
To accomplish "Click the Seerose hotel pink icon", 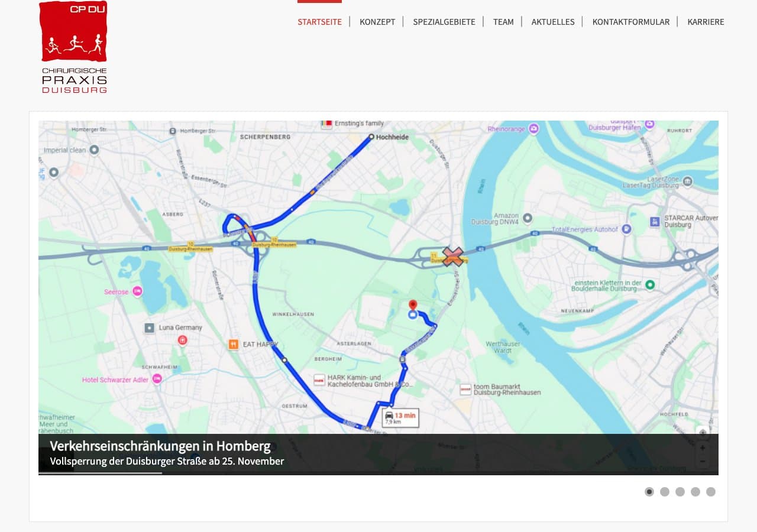I will 137,291.
